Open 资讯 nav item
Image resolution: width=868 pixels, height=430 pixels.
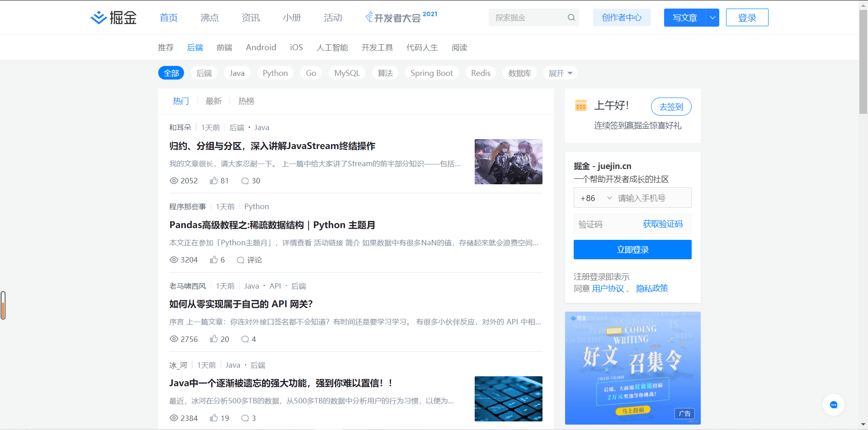pyautogui.click(x=251, y=18)
